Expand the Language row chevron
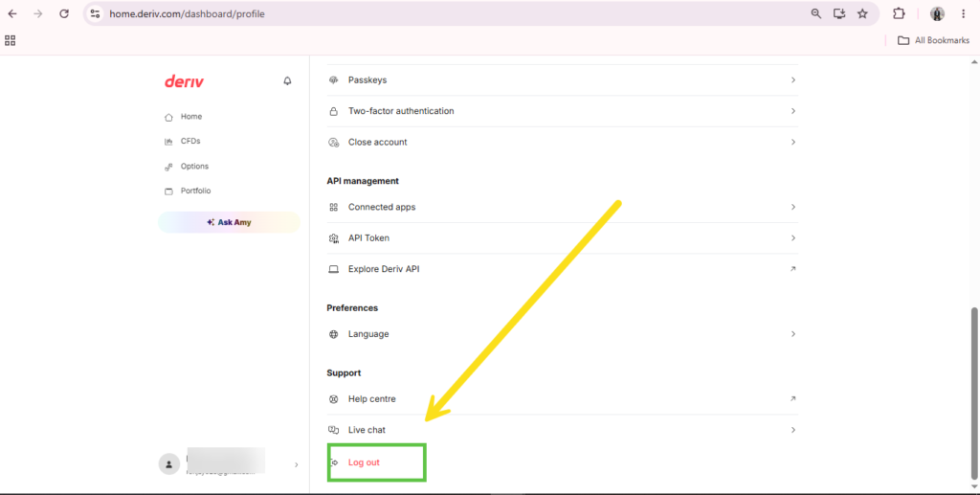 tap(793, 334)
